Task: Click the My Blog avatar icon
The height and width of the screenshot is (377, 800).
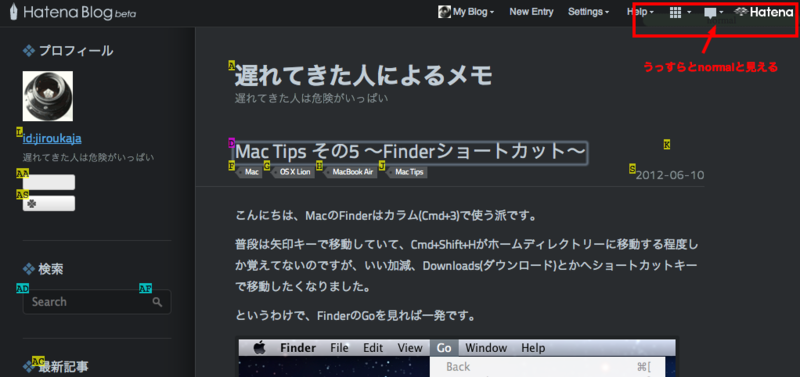Action: pos(444,12)
